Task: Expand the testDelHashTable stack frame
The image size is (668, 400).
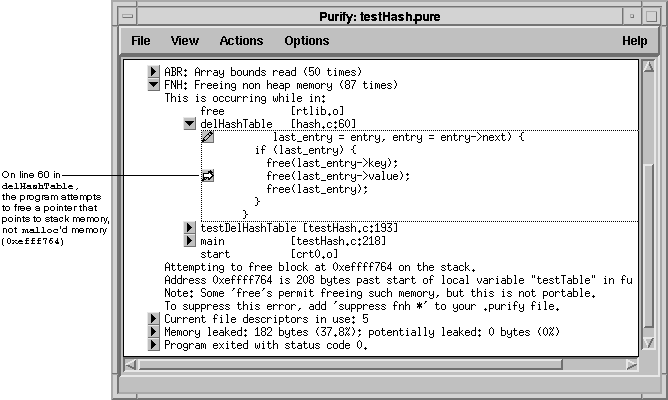Action: 190,228
